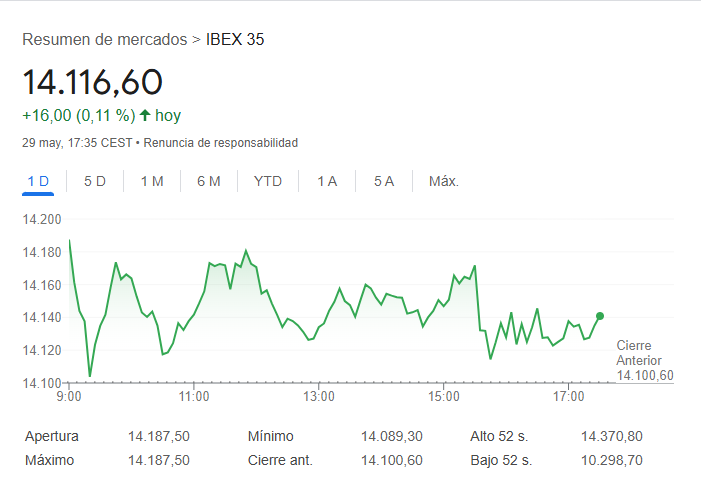Select the 1 D range tab

[x=38, y=181]
